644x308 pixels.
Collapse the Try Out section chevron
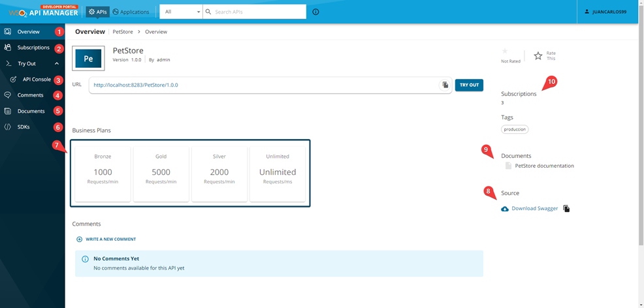57,63
